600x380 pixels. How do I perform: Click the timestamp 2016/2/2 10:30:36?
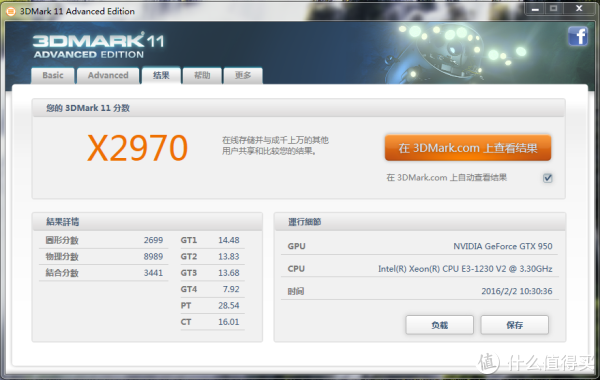point(517,291)
